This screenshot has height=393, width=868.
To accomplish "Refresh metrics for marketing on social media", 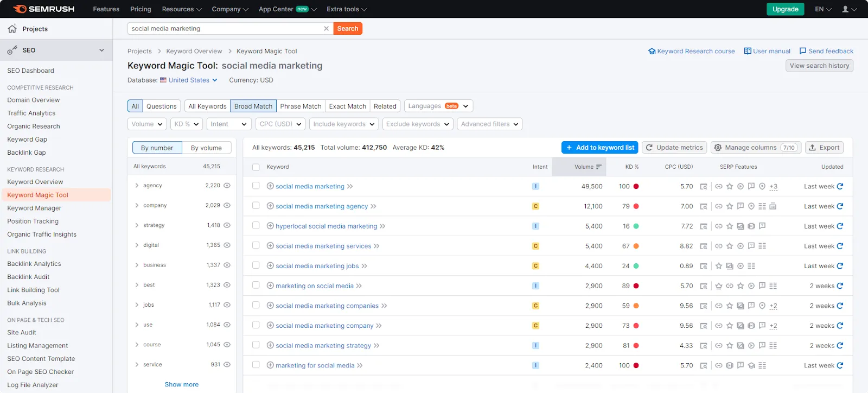I will (840, 286).
